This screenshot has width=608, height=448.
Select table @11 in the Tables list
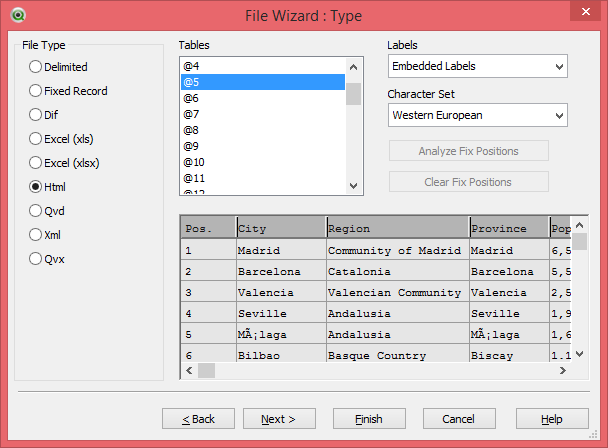tap(263, 178)
